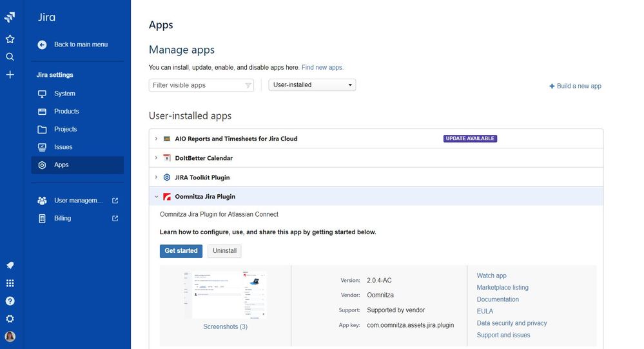Open the Marketplace listing link
The image size is (644, 349).
coord(503,287)
